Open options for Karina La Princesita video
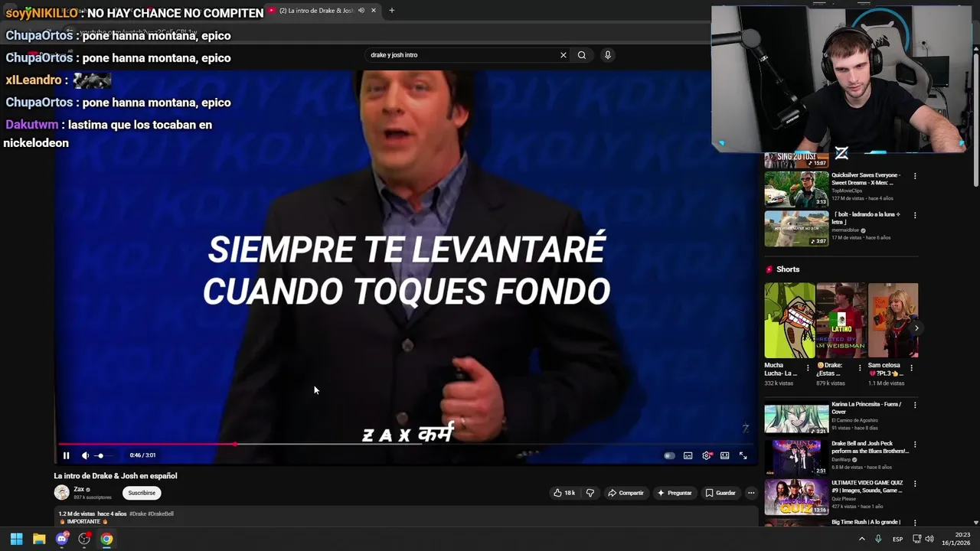 [915, 405]
